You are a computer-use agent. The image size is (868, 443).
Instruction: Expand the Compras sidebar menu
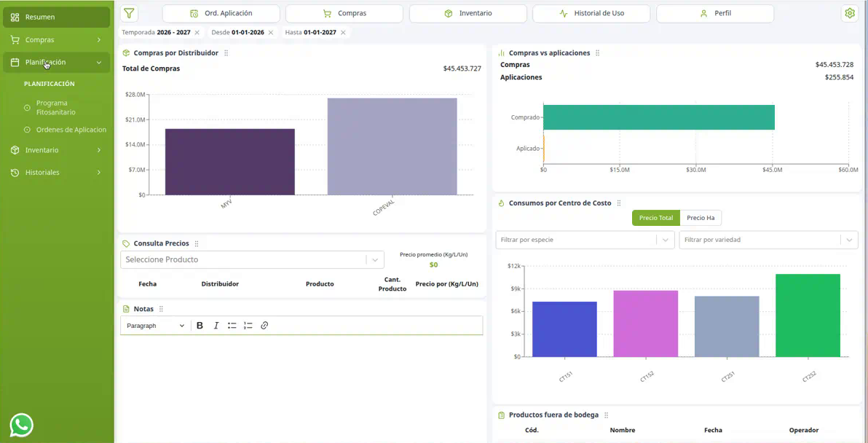(57, 40)
